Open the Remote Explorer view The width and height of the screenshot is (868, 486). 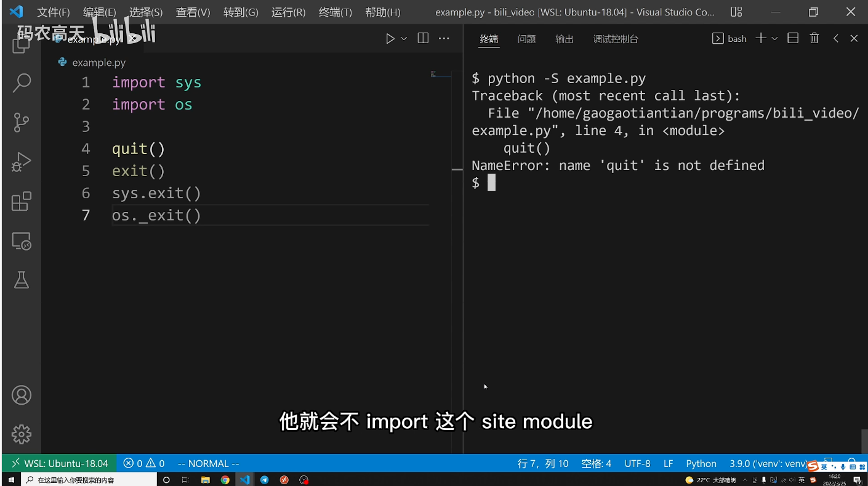coord(21,241)
